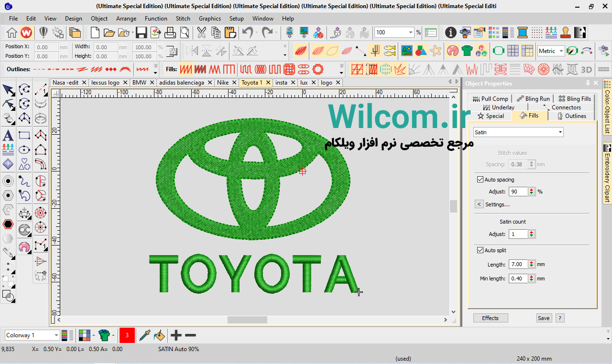This screenshot has height=364, width=612.
Task: Click the Settings... label
Action: [497, 204]
